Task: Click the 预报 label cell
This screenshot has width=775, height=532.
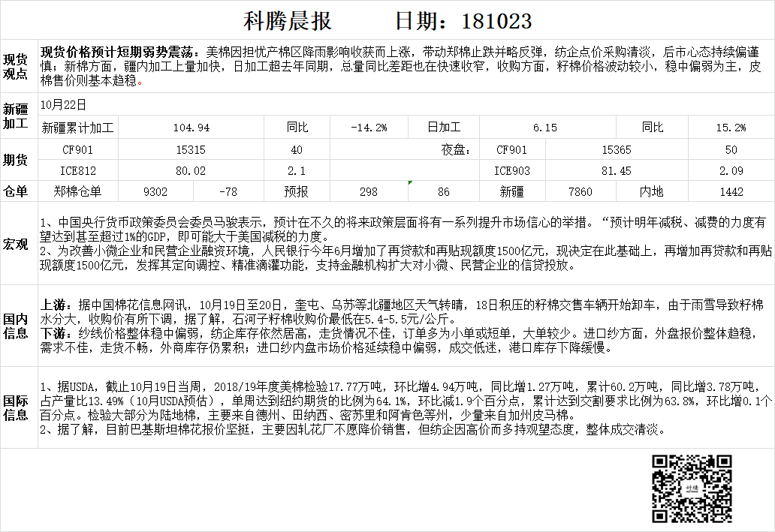Action: [296, 192]
